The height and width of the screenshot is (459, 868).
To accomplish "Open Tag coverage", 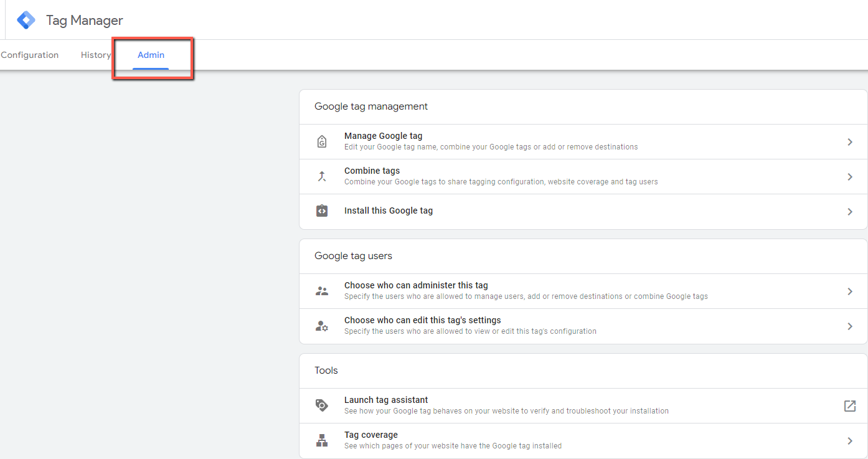I will point(583,440).
